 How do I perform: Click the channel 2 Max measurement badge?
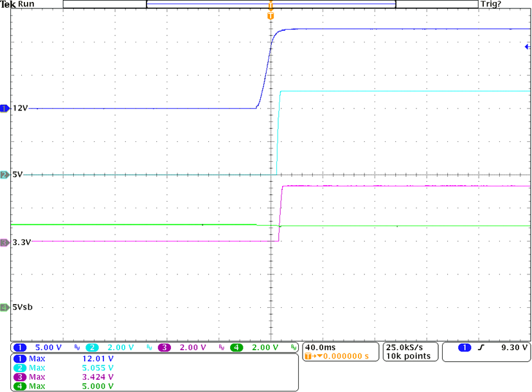20,368
